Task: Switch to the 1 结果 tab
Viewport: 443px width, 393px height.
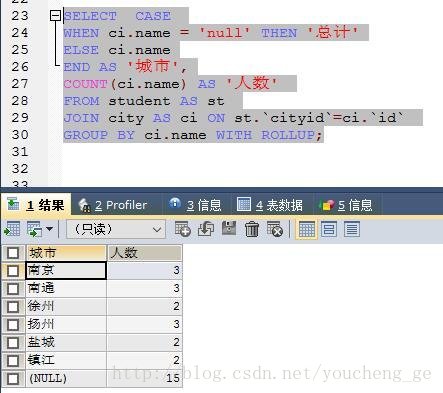Action: 36,204
